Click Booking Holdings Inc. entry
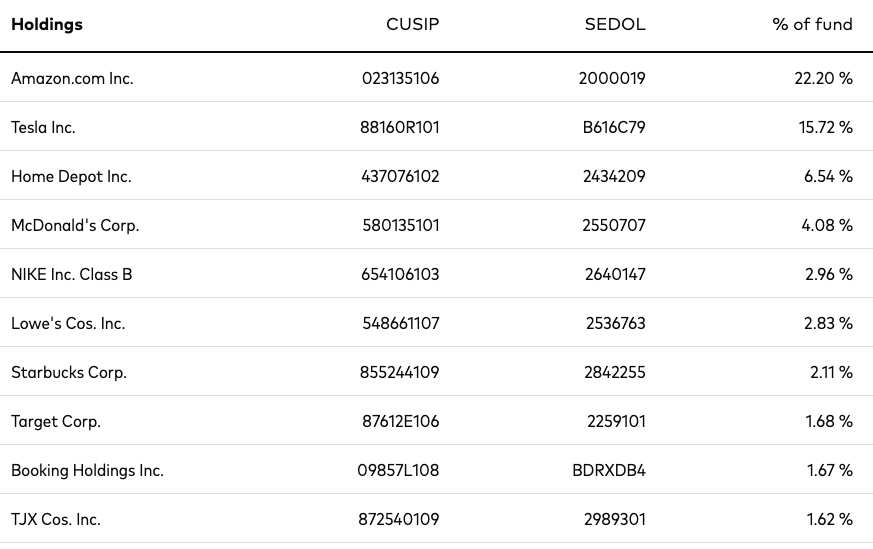Viewport: 873px width, 549px height. click(87, 470)
